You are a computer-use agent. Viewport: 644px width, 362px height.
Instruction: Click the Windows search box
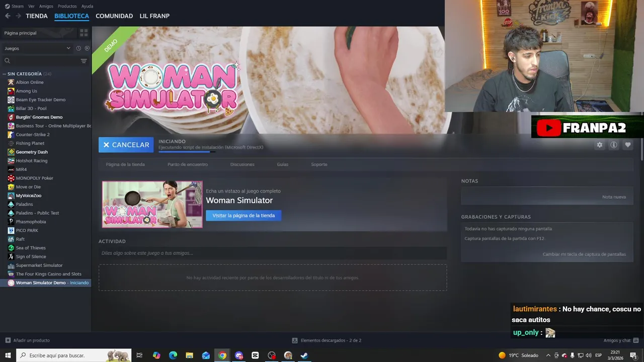(x=73, y=355)
